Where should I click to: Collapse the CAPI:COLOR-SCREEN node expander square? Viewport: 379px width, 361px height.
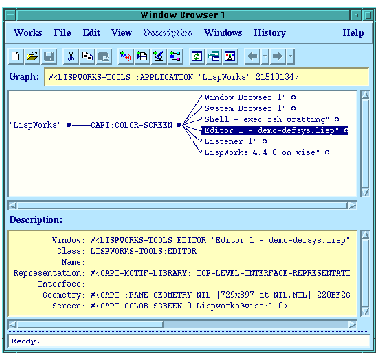coord(179,125)
